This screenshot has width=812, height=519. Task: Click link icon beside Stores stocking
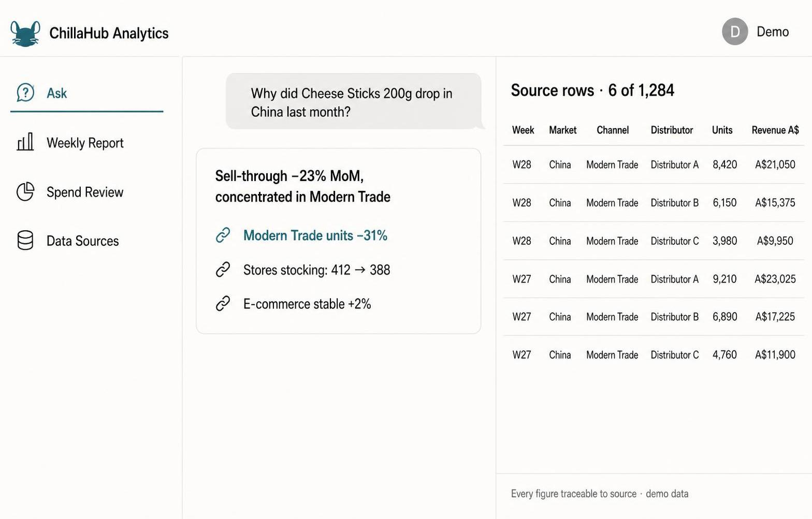[x=223, y=270]
